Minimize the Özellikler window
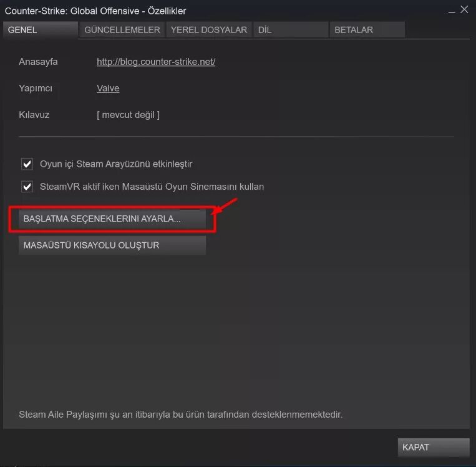This screenshot has height=467, width=476. point(452,11)
